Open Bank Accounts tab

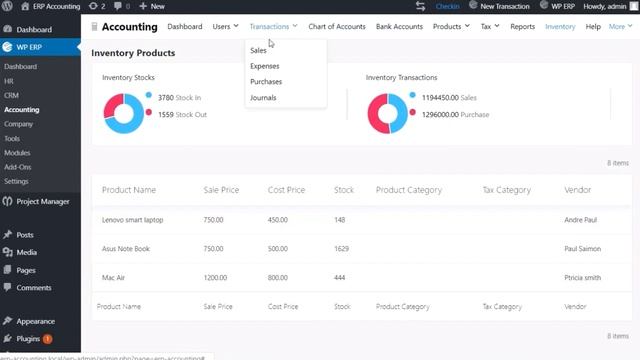tap(399, 26)
